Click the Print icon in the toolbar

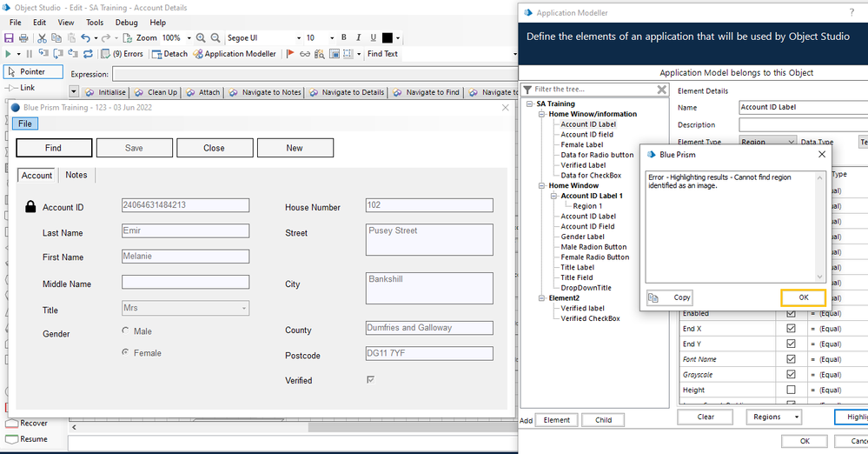(x=23, y=38)
